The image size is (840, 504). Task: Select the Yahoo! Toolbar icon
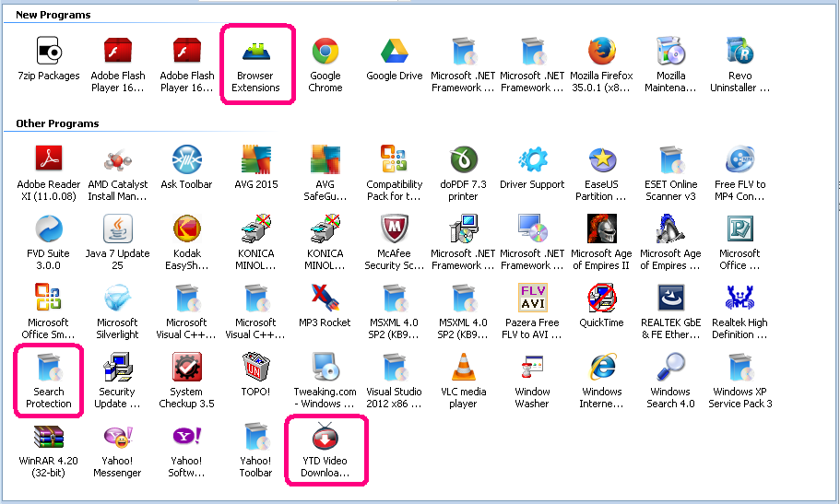pos(256,436)
